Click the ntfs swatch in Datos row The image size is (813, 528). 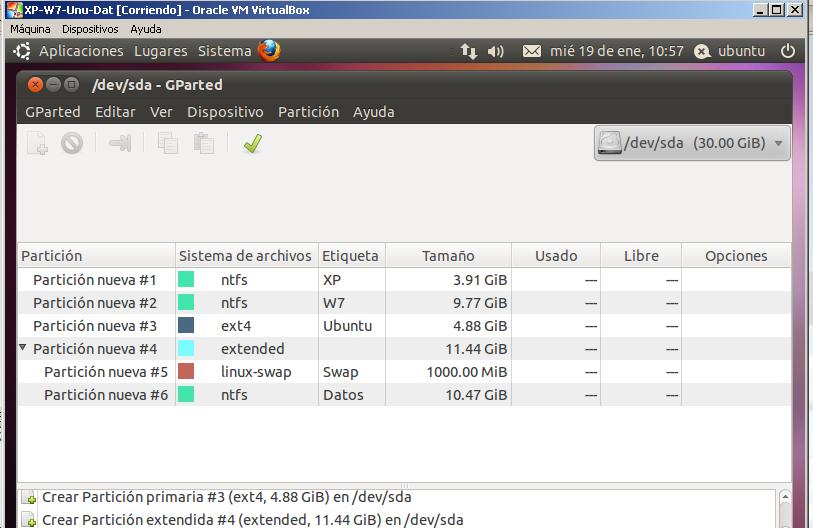click(186, 394)
